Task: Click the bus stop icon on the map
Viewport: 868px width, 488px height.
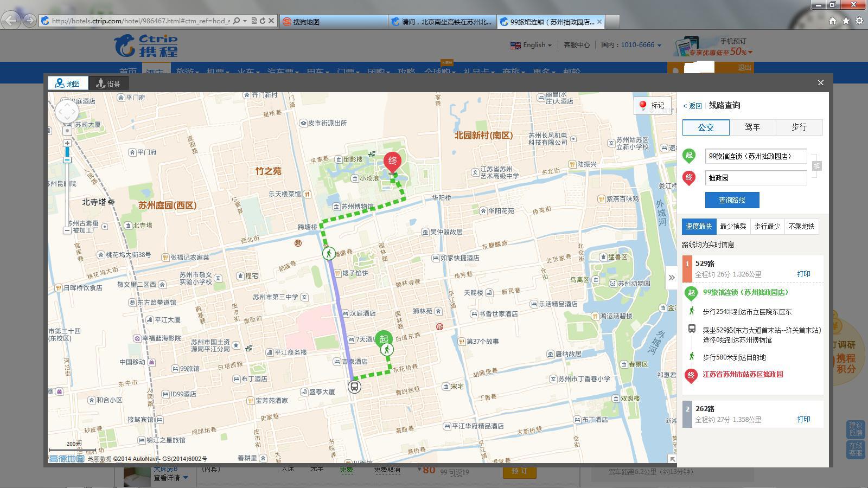Action: (x=354, y=387)
